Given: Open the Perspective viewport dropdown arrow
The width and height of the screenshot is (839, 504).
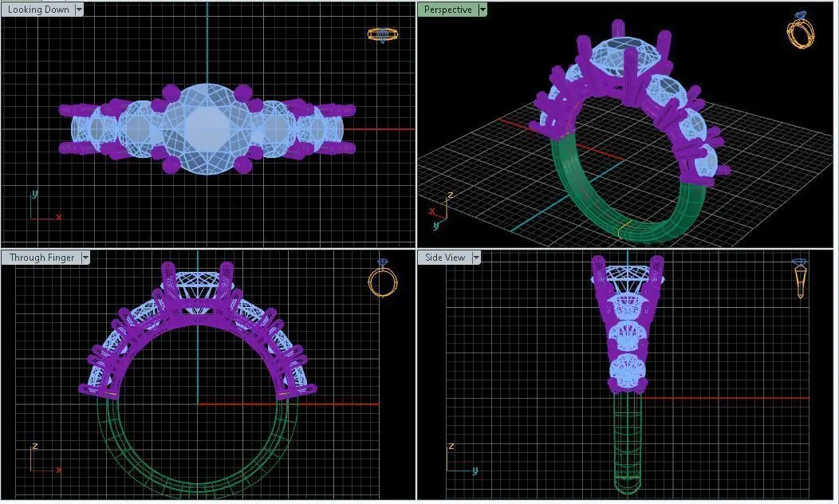Looking at the screenshot, I should [483, 10].
